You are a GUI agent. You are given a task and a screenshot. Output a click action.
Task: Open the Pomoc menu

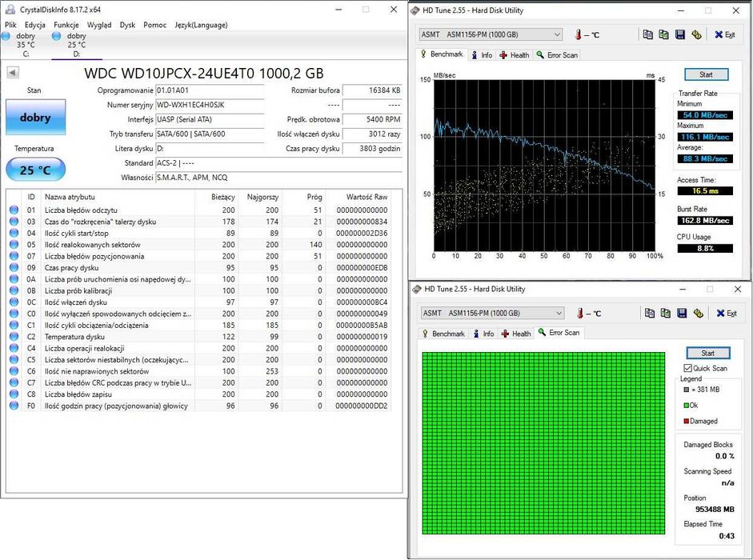pos(154,25)
